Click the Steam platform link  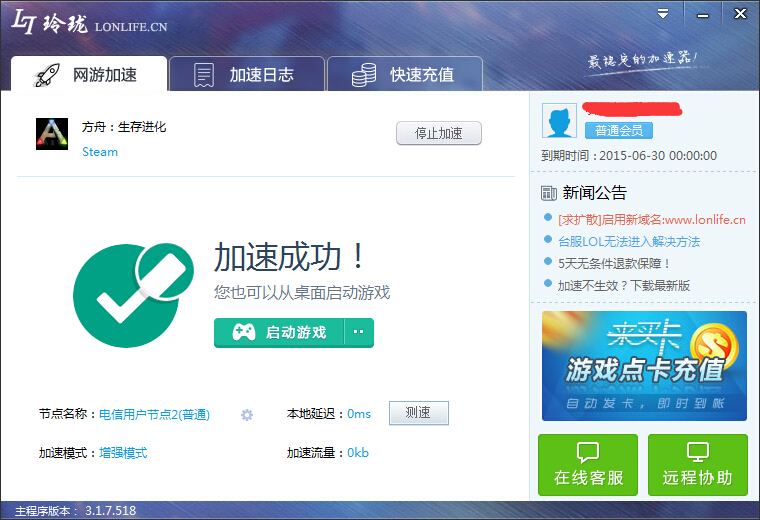click(x=100, y=152)
